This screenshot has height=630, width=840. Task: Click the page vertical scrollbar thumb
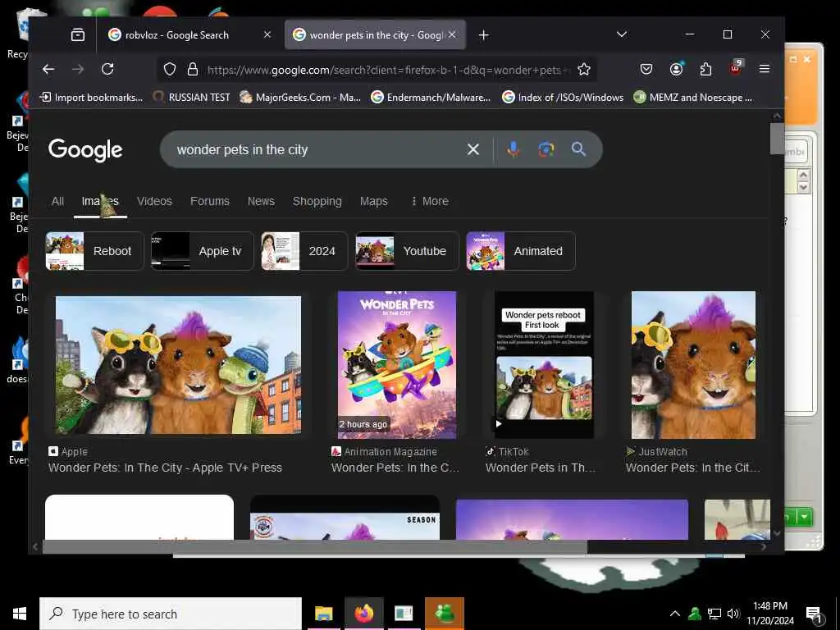coord(777,138)
